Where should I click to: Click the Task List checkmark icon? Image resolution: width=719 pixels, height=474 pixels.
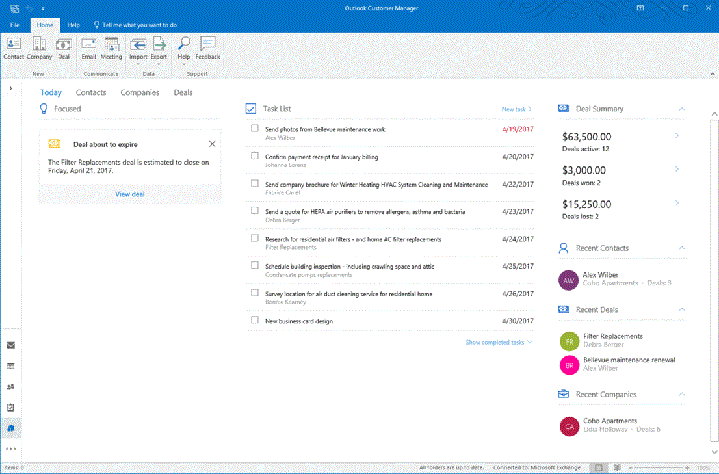point(251,109)
